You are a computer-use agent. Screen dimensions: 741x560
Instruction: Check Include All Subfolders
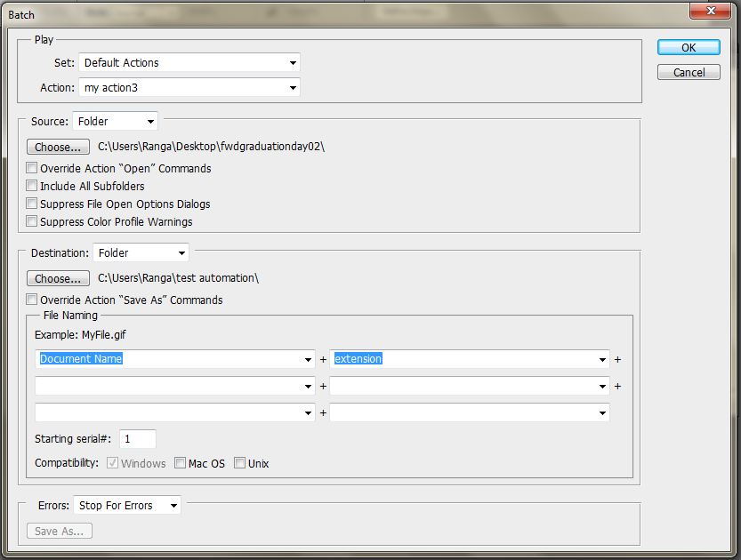pyautogui.click(x=32, y=186)
